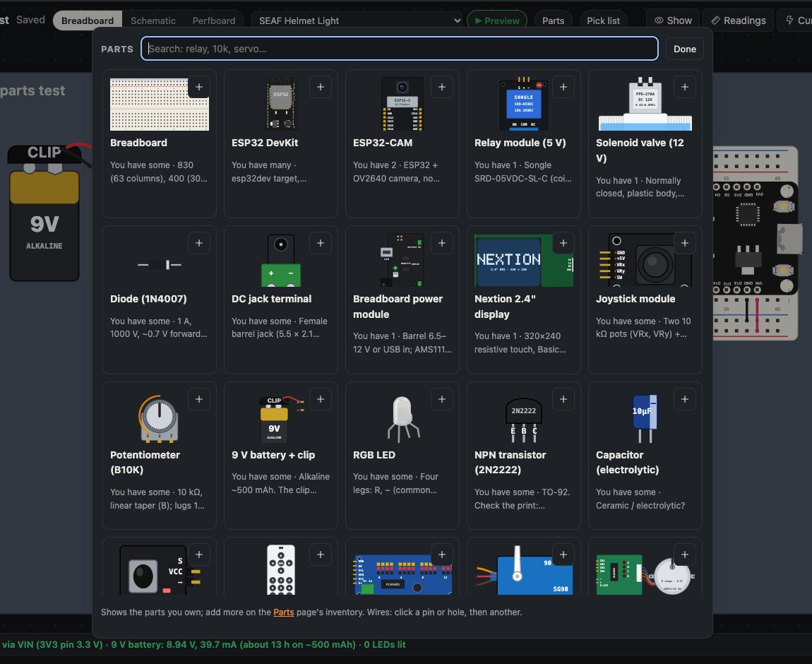
Task: Switch to the Breadboard view tab
Action: click(x=88, y=20)
